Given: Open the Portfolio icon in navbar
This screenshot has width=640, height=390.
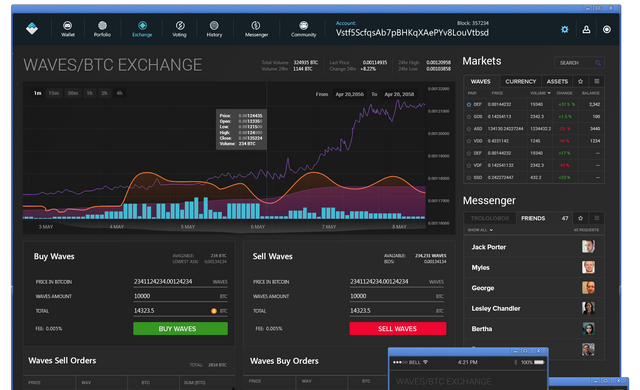Looking at the screenshot, I should click(102, 29).
